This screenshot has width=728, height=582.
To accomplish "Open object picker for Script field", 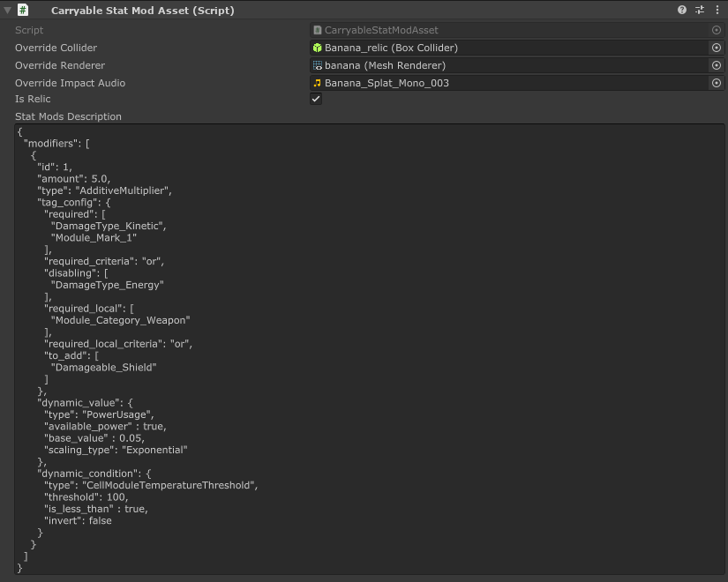I will (716, 30).
